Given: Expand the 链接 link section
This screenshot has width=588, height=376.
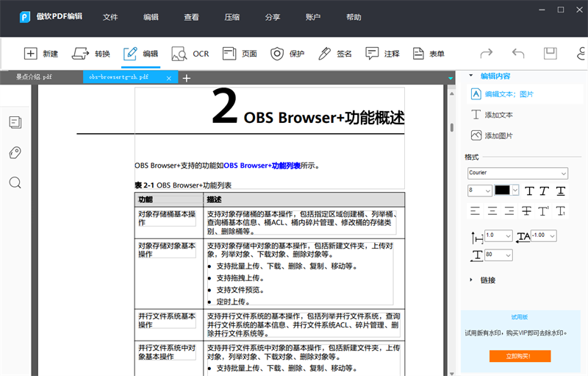Looking at the screenshot, I should pos(471,280).
